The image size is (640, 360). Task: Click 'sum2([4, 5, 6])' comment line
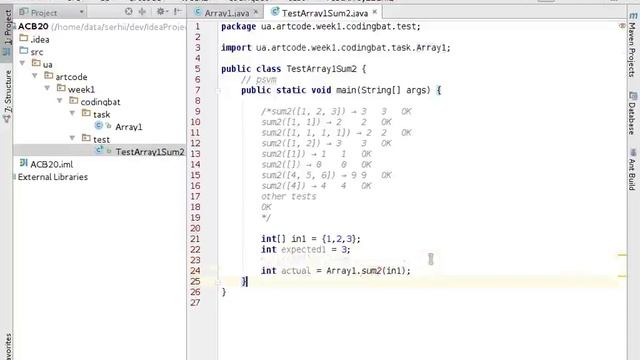[x=326, y=175]
